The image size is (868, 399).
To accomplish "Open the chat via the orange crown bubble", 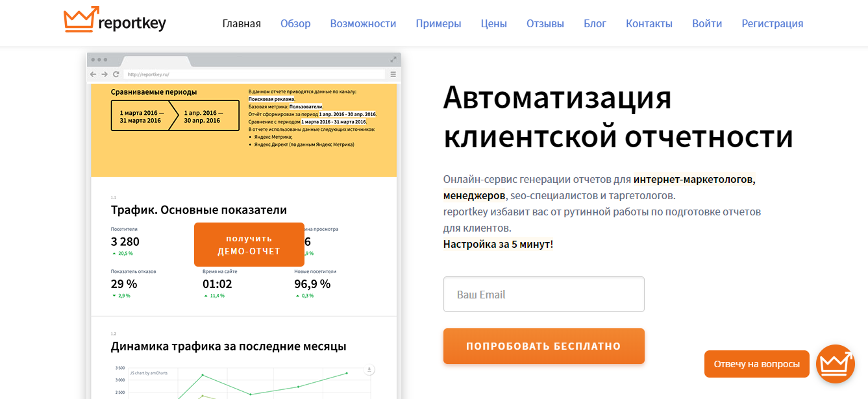I will point(836,364).
